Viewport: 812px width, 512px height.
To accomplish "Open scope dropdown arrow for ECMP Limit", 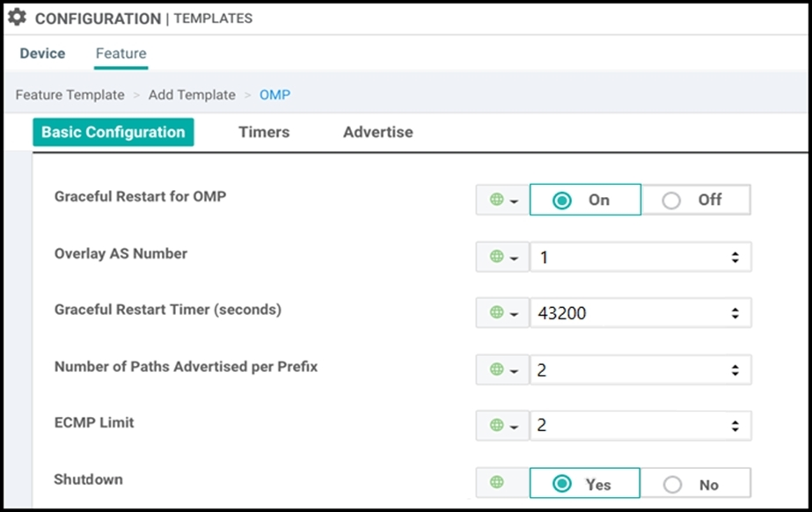I will pyautogui.click(x=514, y=427).
